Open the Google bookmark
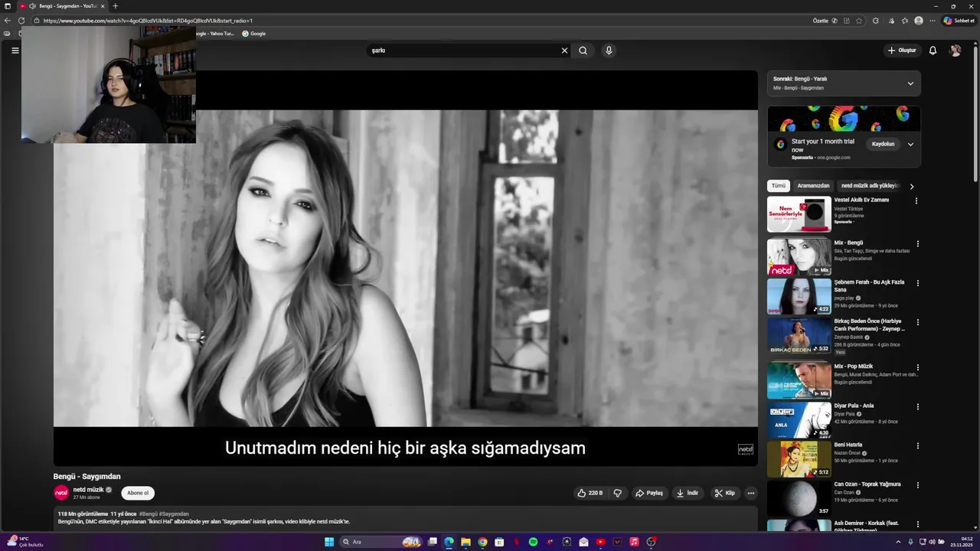The width and height of the screenshot is (980, 551). 253,34
